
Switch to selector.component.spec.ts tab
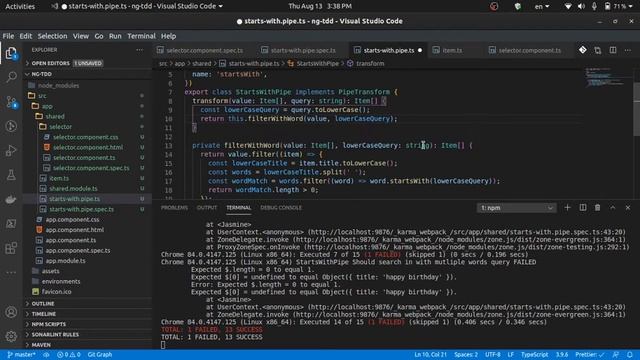204,50
